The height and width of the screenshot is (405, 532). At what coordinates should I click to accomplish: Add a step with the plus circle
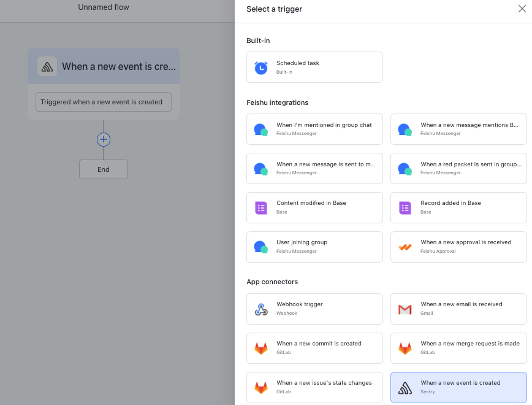[104, 139]
